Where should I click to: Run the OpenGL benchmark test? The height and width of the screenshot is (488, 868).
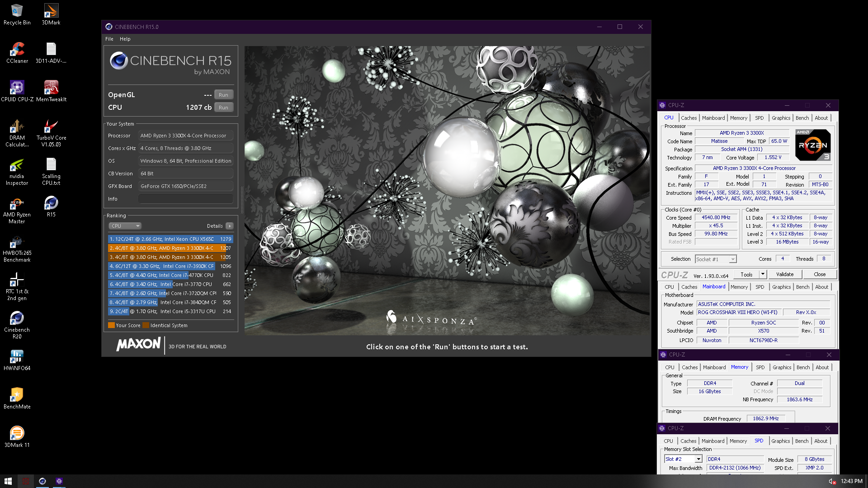(x=223, y=95)
